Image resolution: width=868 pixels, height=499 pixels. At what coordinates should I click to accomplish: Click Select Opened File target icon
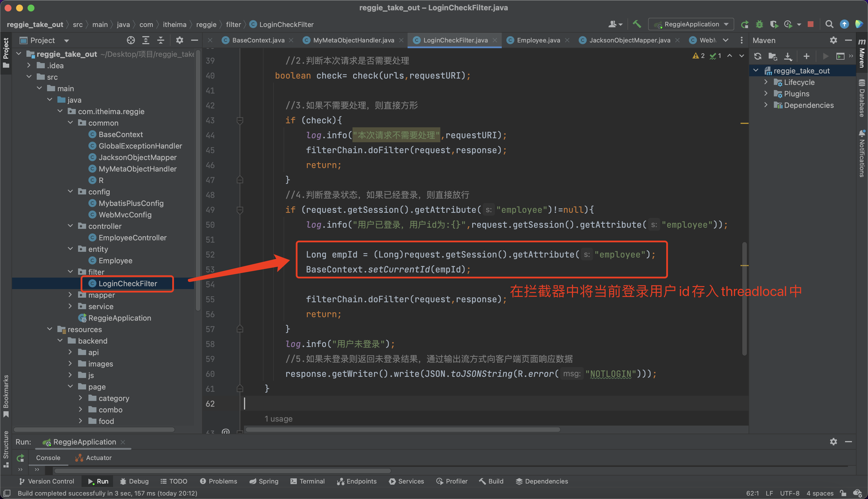click(131, 40)
